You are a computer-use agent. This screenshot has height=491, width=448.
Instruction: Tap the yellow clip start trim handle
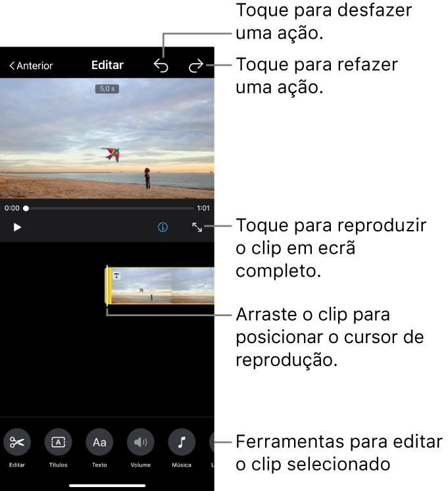tap(108, 285)
